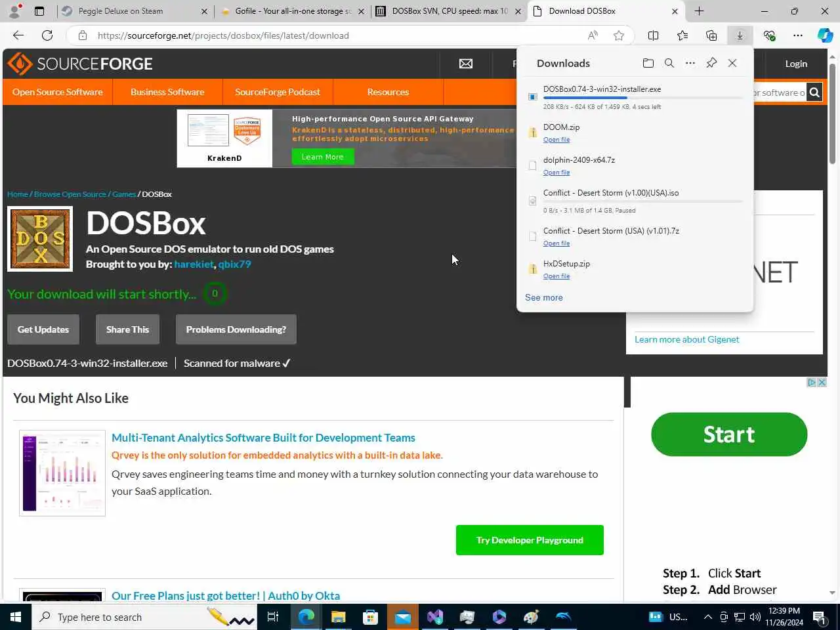Image resolution: width=840 pixels, height=630 pixels.
Task: Open Copilot sidebar icon
Action: point(826,35)
